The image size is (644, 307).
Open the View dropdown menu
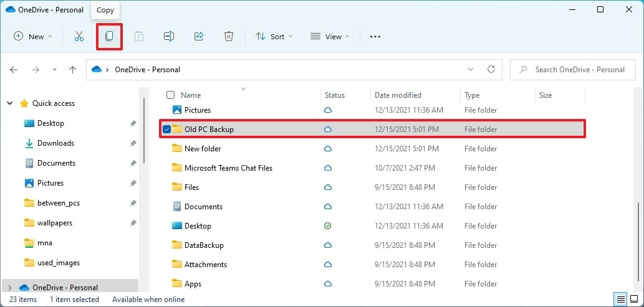(x=330, y=37)
